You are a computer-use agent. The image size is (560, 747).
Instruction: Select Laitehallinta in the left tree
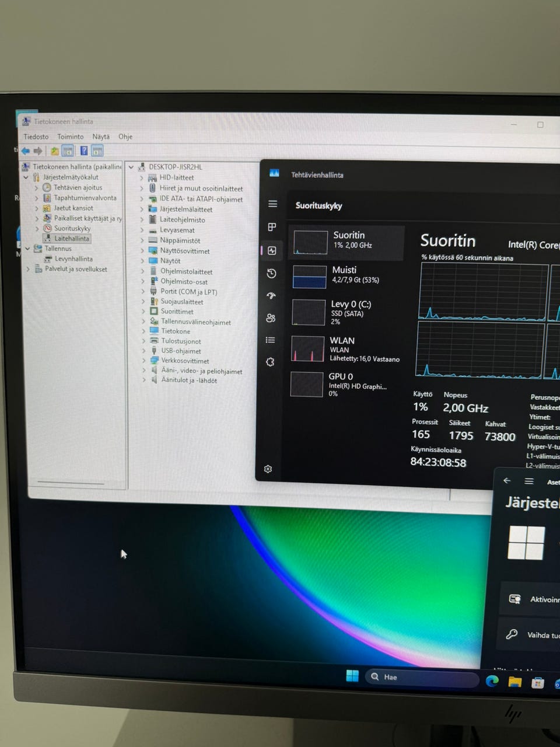(72, 239)
